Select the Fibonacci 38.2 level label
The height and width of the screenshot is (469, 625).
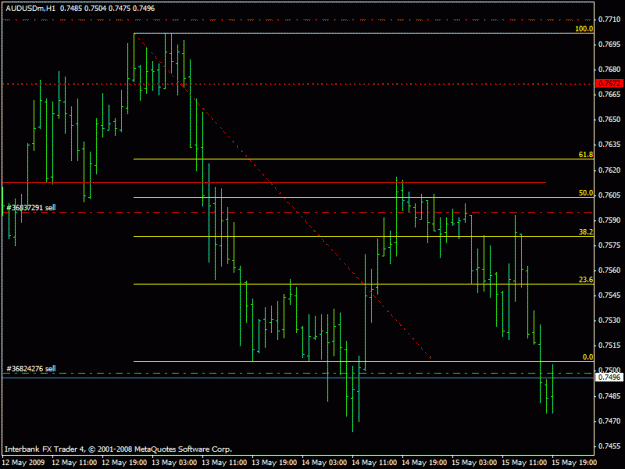pyautogui.click(x=586, y=232)
